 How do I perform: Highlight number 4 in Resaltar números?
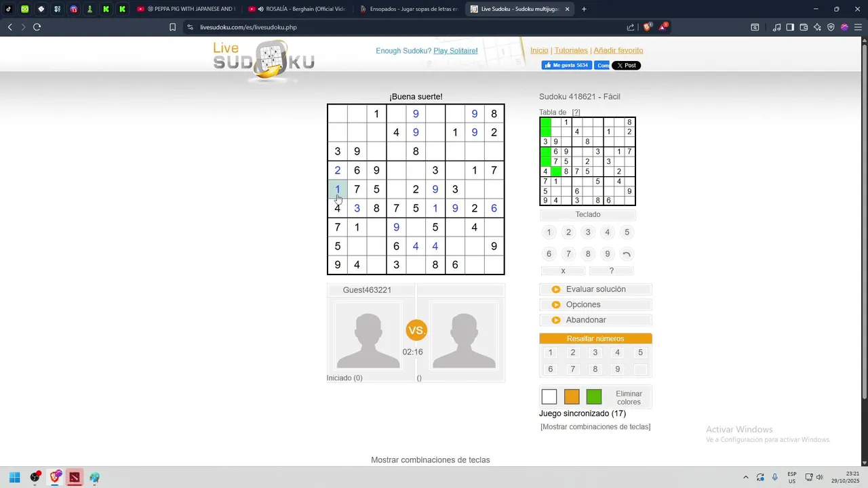click(618, 352)
